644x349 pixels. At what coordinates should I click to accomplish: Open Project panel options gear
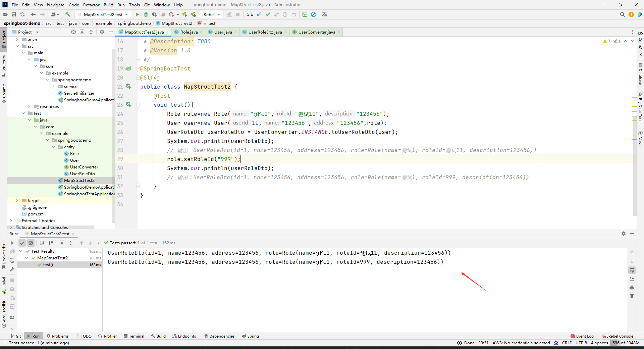pos(102,32)
